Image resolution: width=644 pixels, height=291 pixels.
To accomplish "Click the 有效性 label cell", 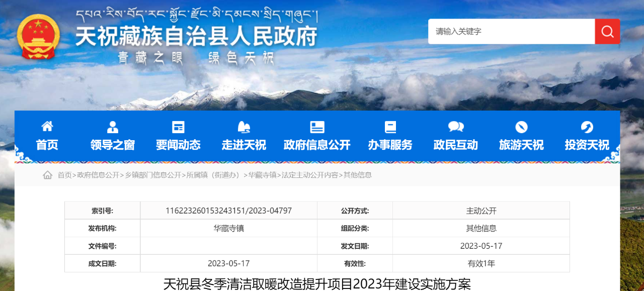I will (x=355, y=263).
